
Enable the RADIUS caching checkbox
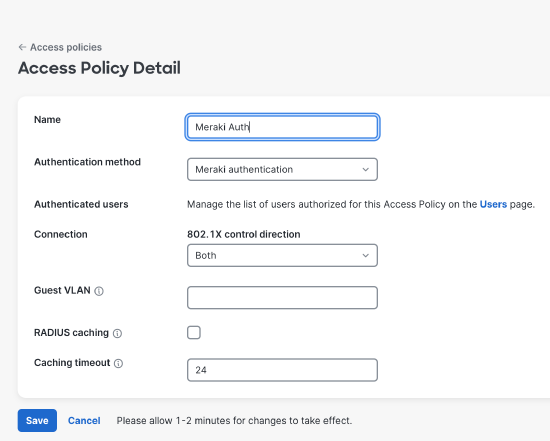click(x=194, y=333)
